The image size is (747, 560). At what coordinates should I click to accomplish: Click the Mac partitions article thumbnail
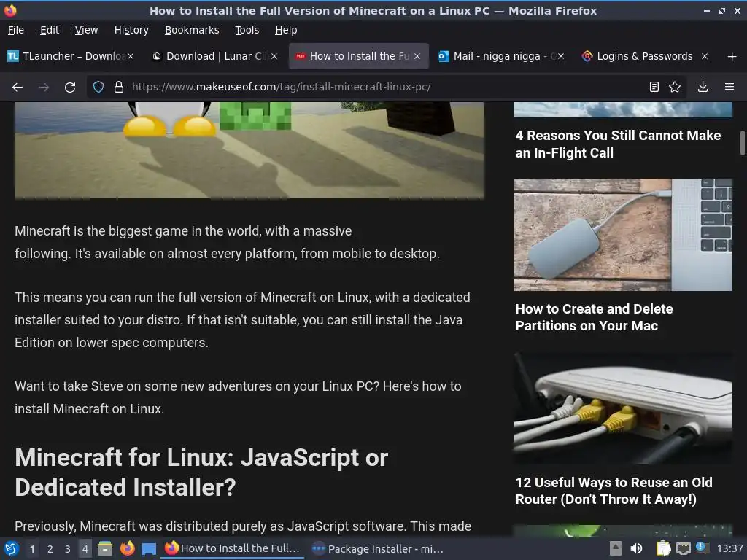[x=623, y=235]
